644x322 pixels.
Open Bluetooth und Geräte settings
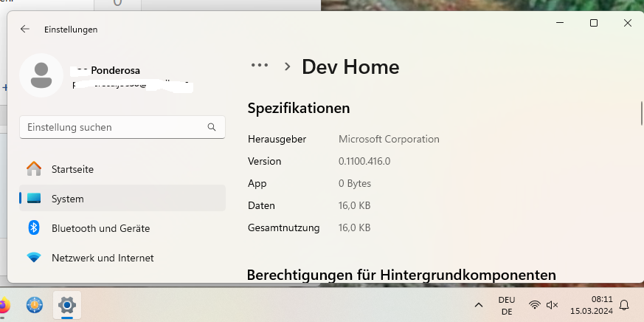(100, 228)
